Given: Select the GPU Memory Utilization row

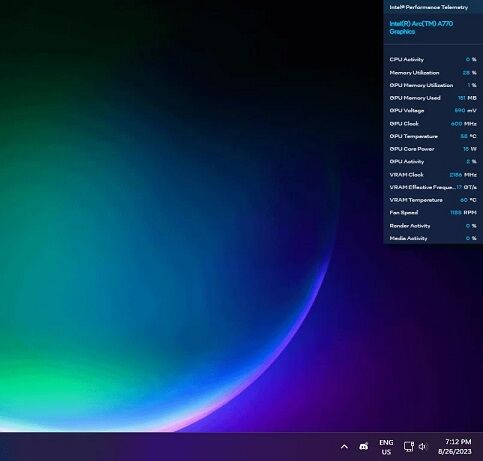Looking at the screenshot, I should 433,85.
